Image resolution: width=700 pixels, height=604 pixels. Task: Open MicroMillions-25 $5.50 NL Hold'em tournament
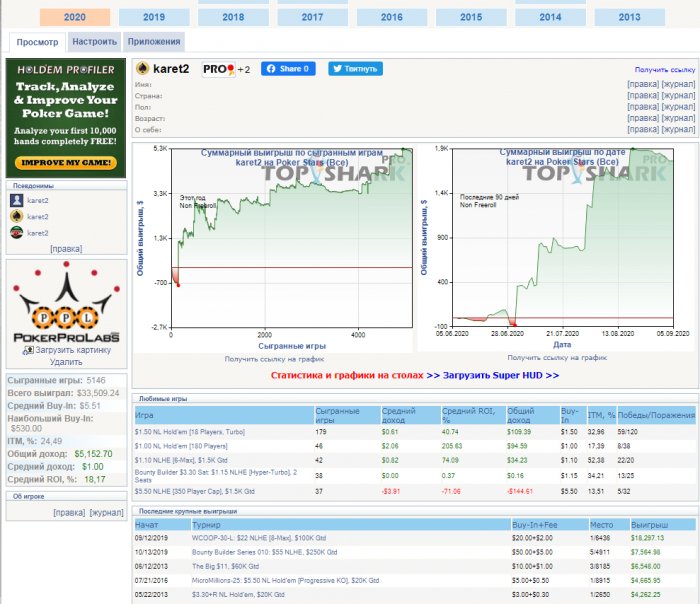coord(285,581)
